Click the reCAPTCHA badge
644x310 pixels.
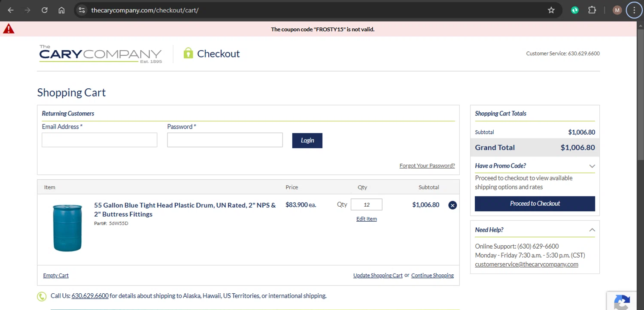pyautogui.click(x=622, y=301)
